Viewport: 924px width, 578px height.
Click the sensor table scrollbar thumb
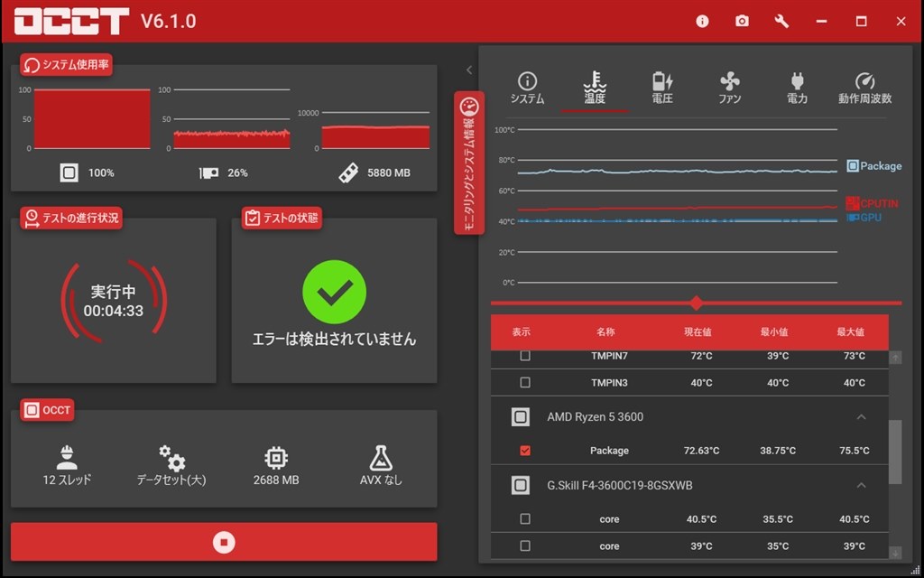(895, 452)
